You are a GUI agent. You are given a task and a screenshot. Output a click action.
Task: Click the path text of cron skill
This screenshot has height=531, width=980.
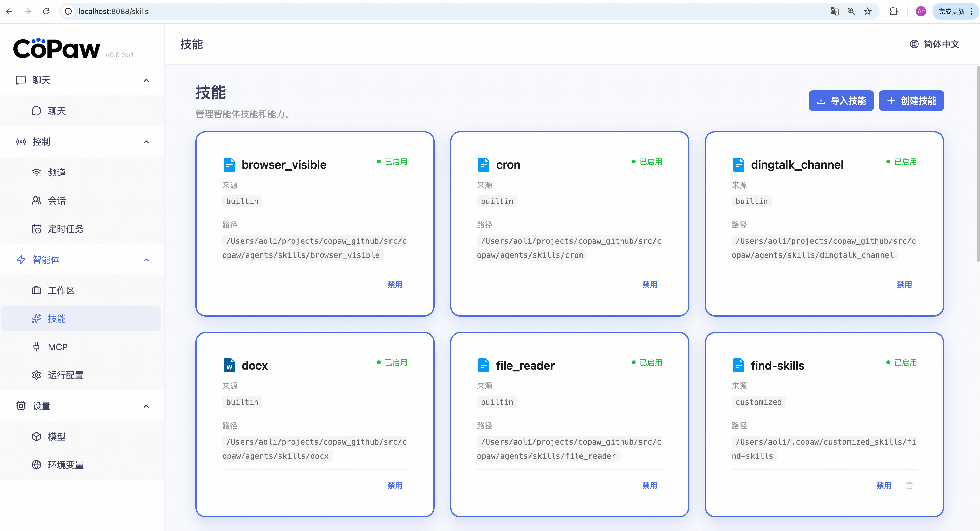click(569, 248)
